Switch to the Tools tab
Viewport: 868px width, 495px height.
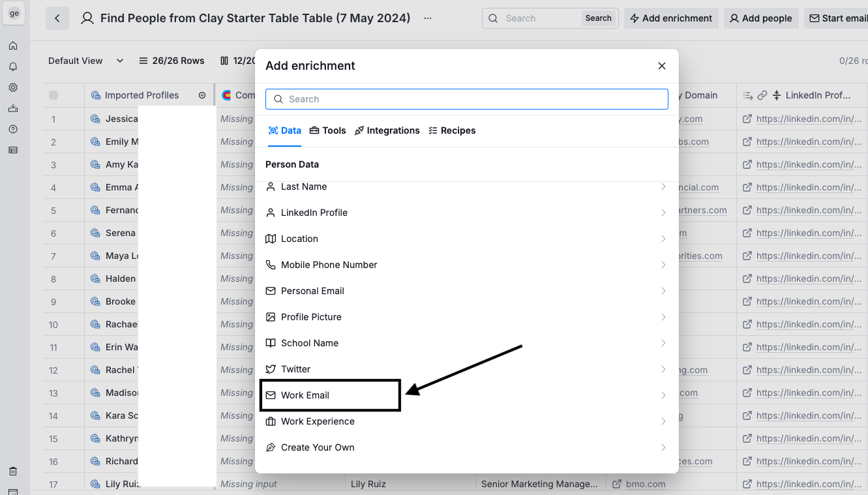[x=327, y=130]
